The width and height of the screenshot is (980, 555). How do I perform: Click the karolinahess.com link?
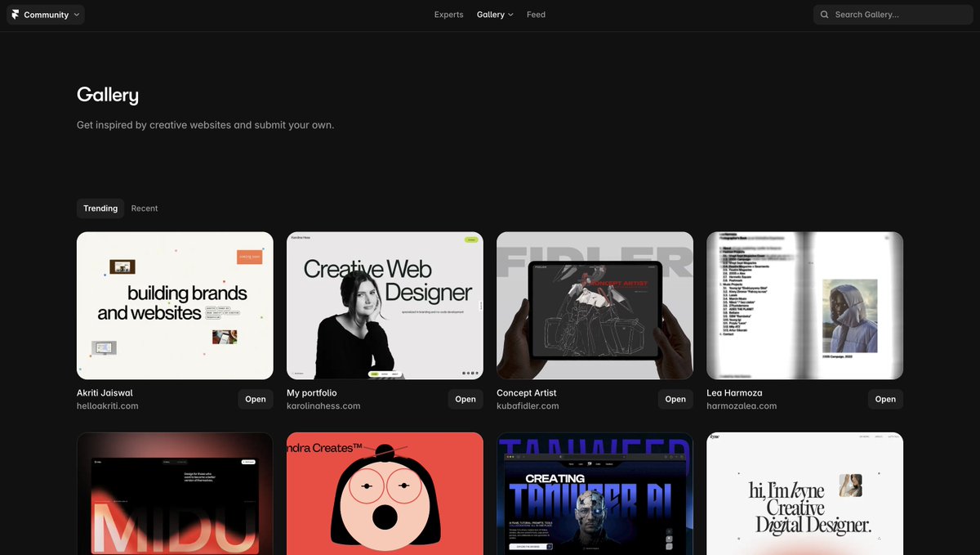(x=323, y=406)
